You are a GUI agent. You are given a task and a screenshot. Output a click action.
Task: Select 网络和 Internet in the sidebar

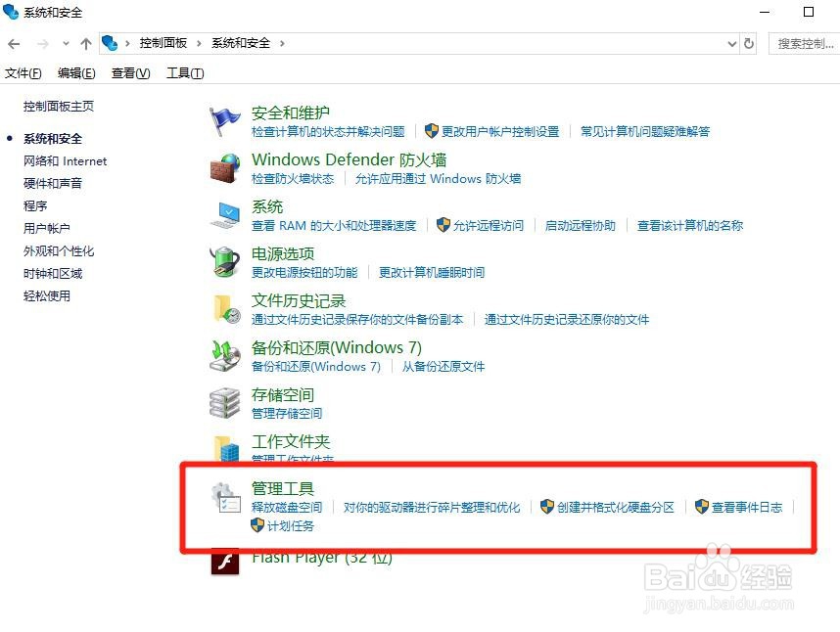(x=65, y=160)
